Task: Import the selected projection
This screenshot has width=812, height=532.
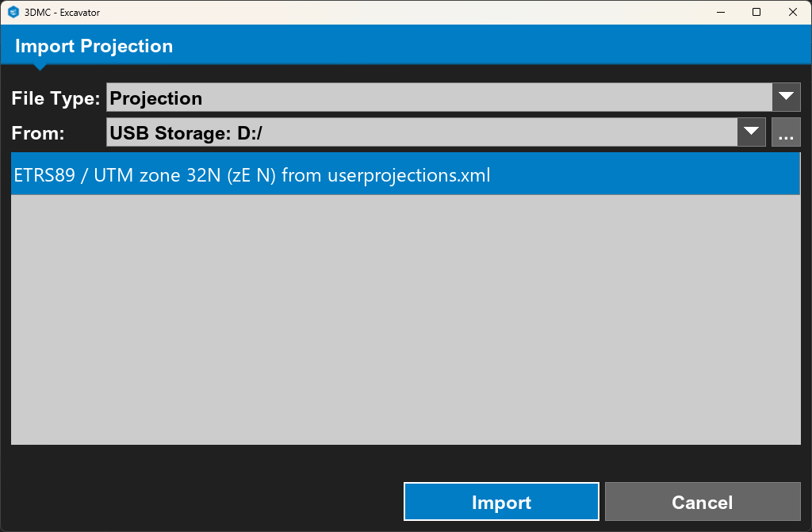Action: tap(501, 501)
